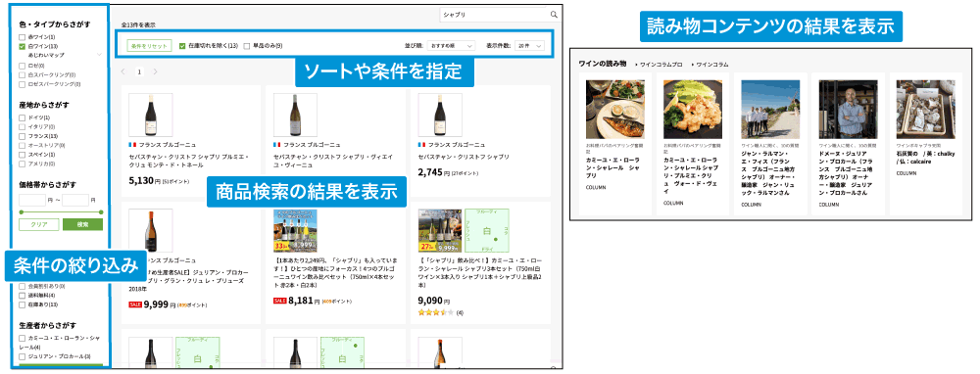Click the 9,999円 wine bottle image

[150, 230]
